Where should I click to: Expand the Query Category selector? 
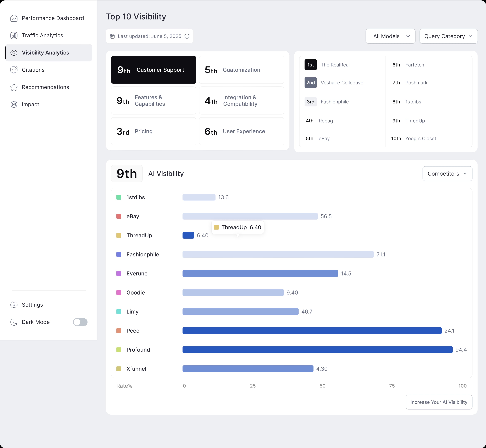(x=448, y=36)
